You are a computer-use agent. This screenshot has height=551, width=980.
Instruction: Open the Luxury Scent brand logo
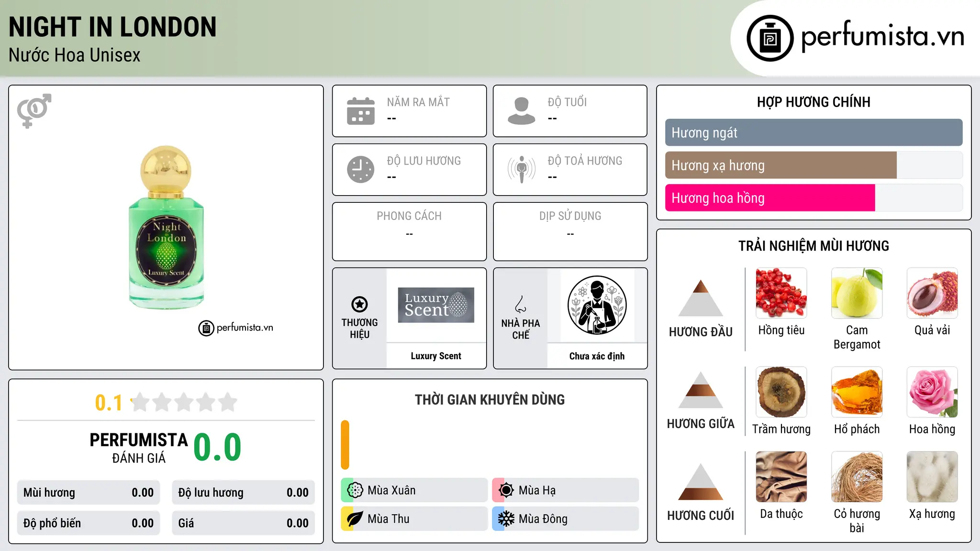tap(436, 305)
